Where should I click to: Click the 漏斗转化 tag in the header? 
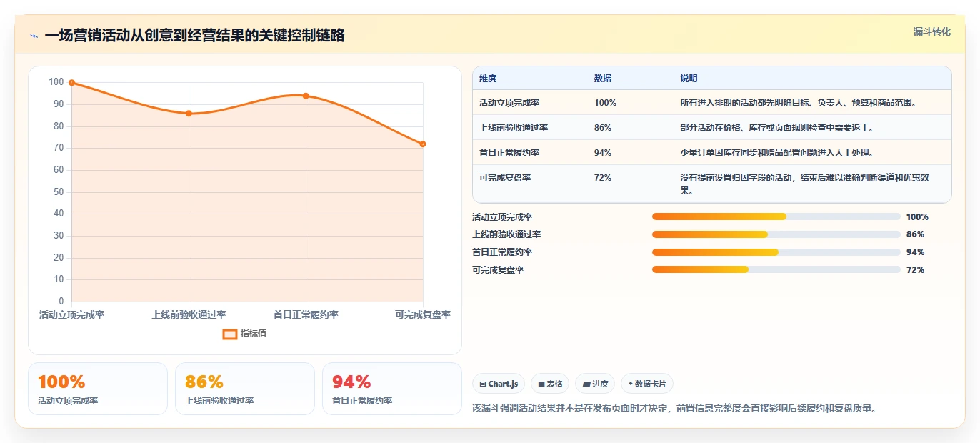click(932, 31)
